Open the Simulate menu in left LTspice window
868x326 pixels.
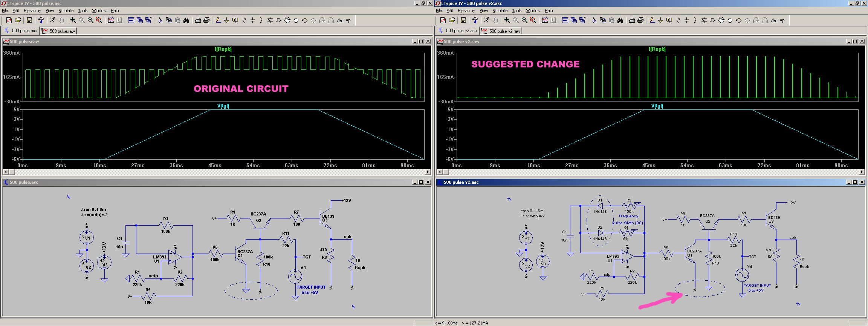66,11
